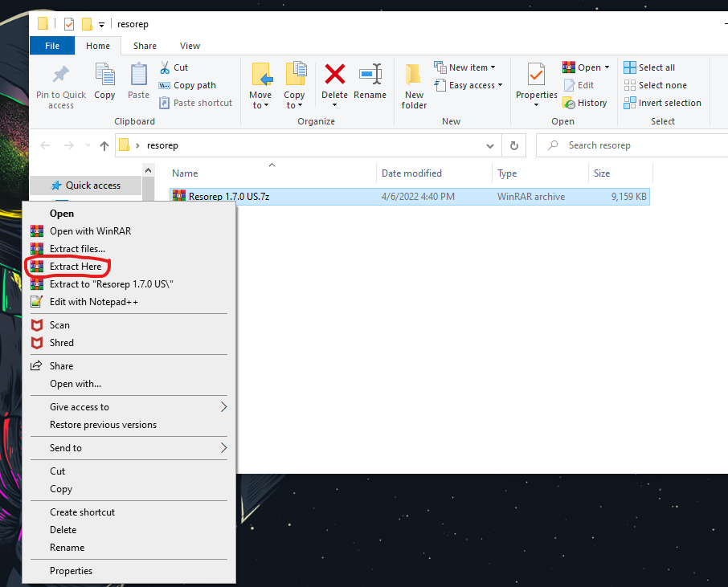Click Invert selection in ribbon

(662, 103)
